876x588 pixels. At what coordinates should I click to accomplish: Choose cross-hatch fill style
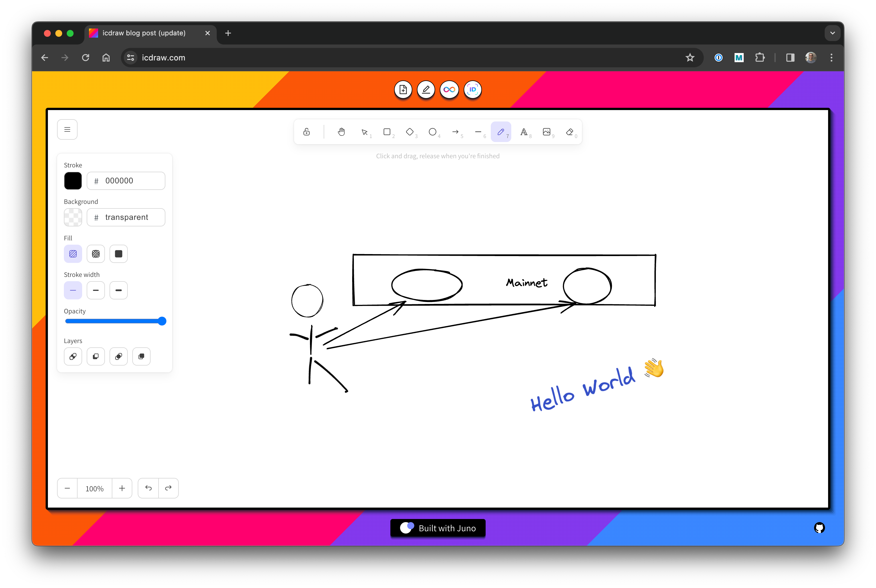[96, 254]
